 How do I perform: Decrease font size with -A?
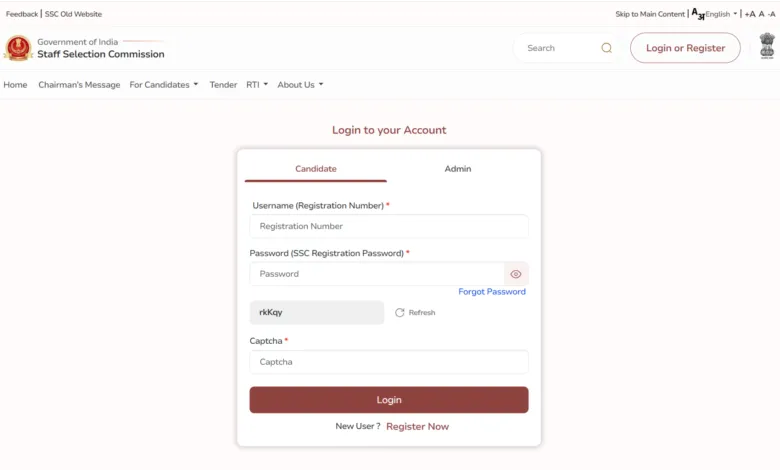point(772,14)
